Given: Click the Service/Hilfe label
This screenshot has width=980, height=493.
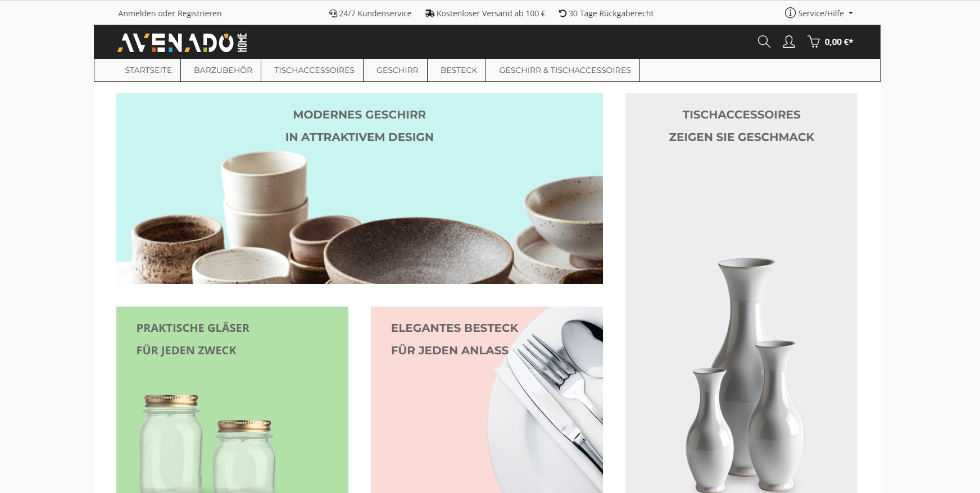Looking at the screenshot, I should (x=820, y=13).
